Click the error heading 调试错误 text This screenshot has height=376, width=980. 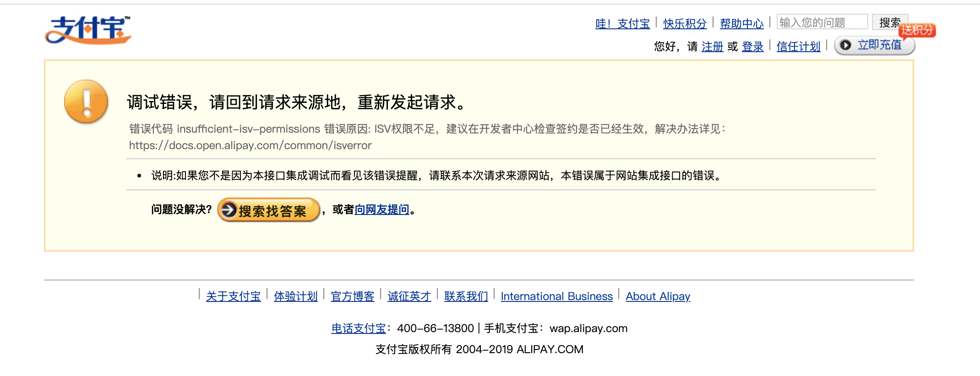pyautogui.click(x=296, y=102)
